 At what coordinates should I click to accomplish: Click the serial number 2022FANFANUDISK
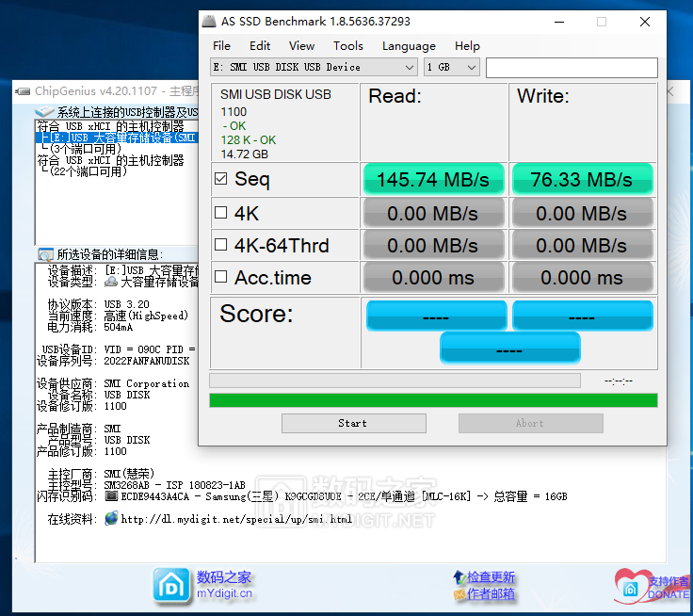point(147,361)
